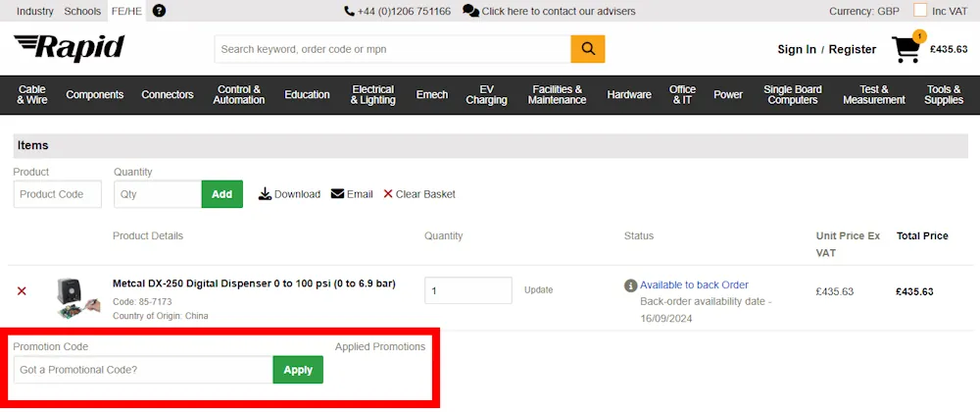Click the Clear Basket red cross icon

pos(388,194)
